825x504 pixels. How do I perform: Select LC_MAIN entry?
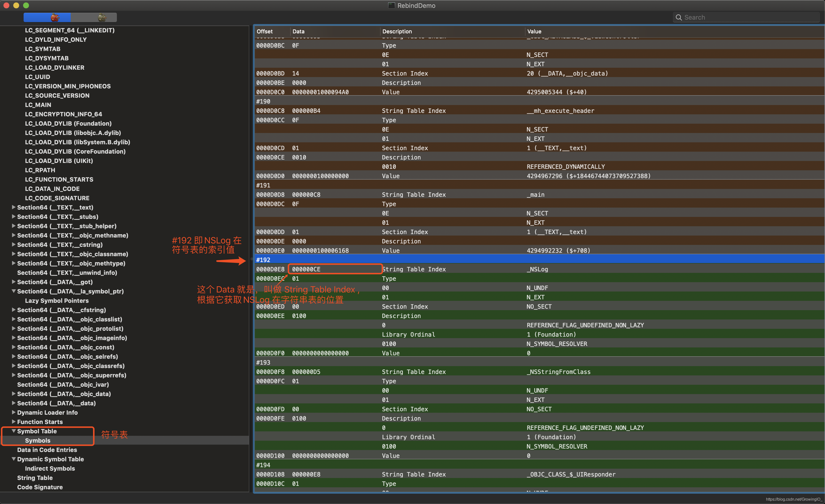[x=38, y=105]
